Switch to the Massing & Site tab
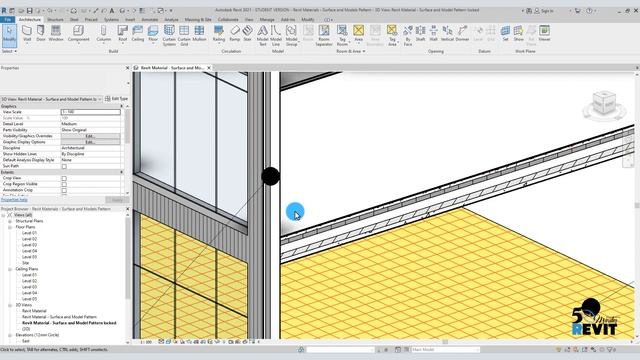640x360 pixels. pyautogui.click(x=198, y=20)
